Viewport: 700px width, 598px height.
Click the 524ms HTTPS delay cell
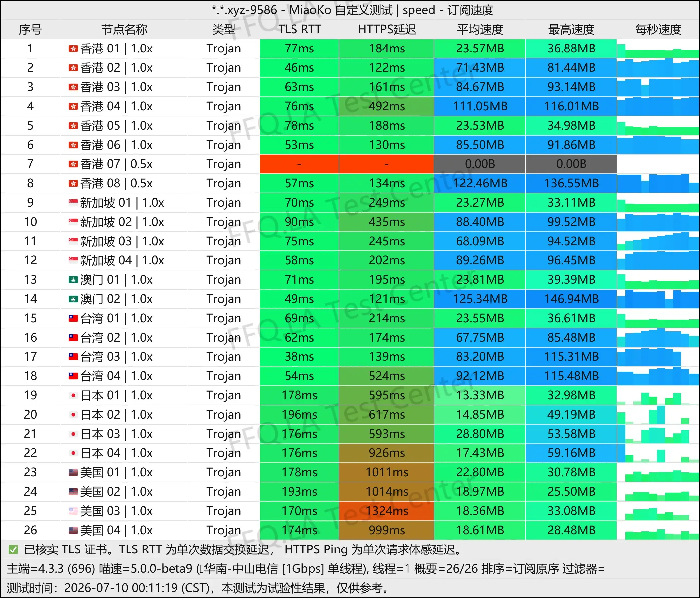click(x=387, y=376)
